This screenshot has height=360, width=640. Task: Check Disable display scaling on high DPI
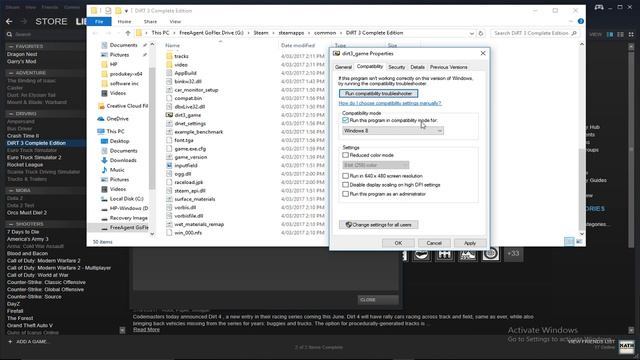pyautogui.click(x=345, y=185)
